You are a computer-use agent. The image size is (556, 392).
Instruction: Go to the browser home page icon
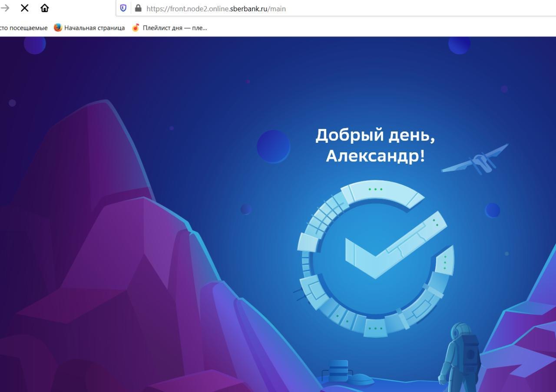(x=45, y=8)
